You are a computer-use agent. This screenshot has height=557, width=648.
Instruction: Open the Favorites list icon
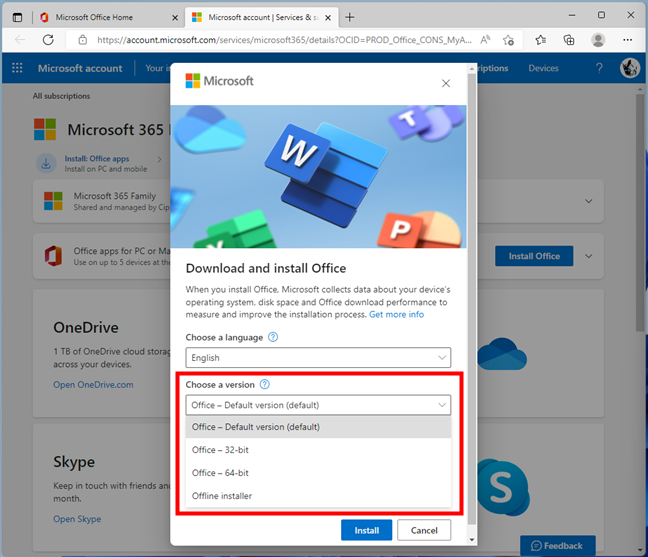pyautogui.click(x=541, y=40)
